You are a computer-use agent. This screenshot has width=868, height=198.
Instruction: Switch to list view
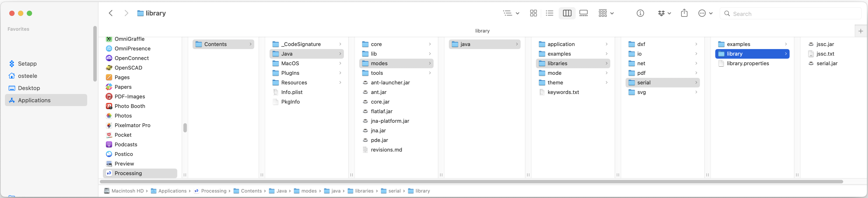coord(550,13)
